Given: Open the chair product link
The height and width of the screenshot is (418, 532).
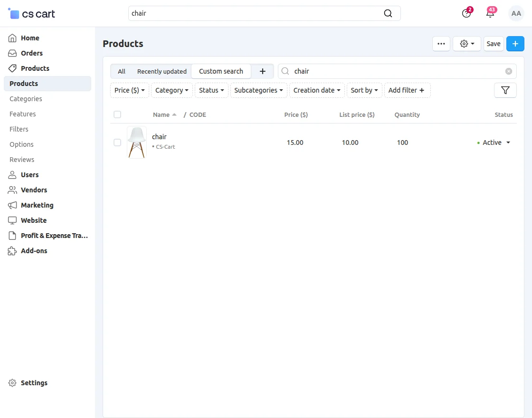Looking at the screenshot, I should pyautogui.click(x=159, y=137).
